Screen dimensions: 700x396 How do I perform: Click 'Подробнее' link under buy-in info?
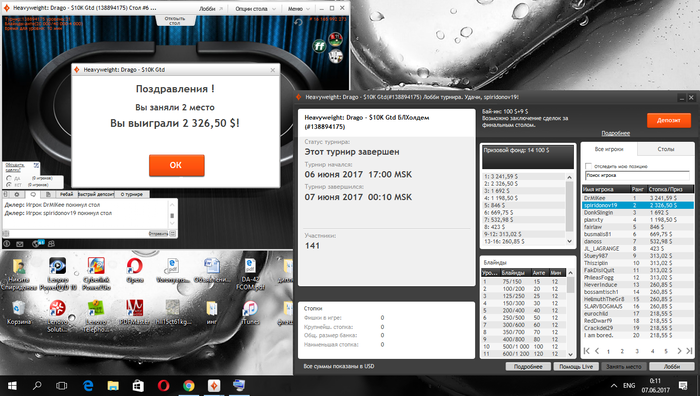click(615, 133)
